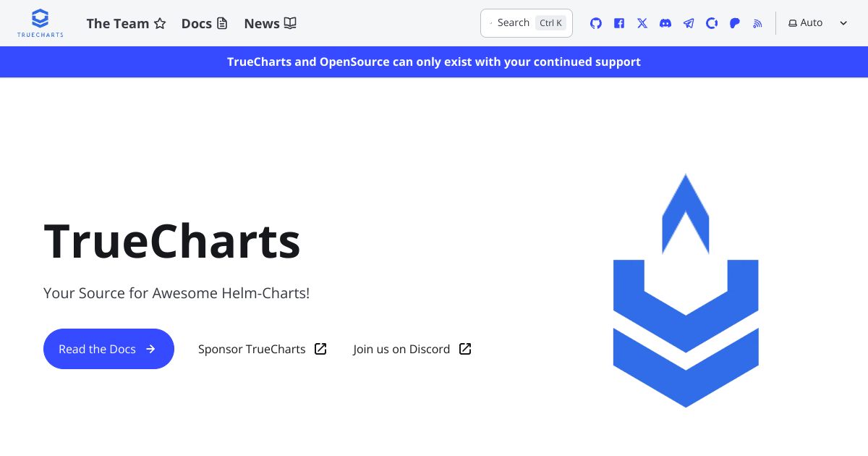The height and width of the screenshot is (456, 868).
Task: Open the RSS feed icon
Action: pos(758,23)
